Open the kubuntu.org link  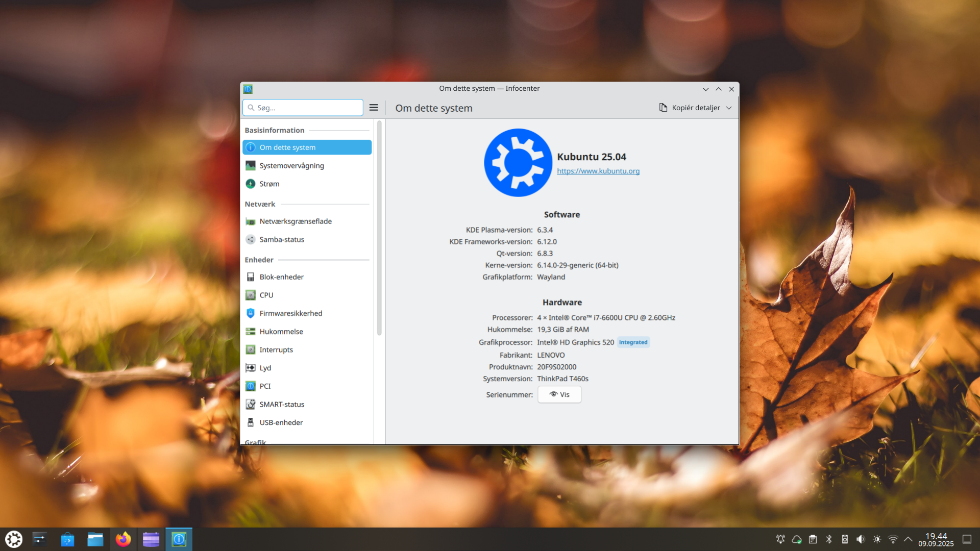click(598, 171)
